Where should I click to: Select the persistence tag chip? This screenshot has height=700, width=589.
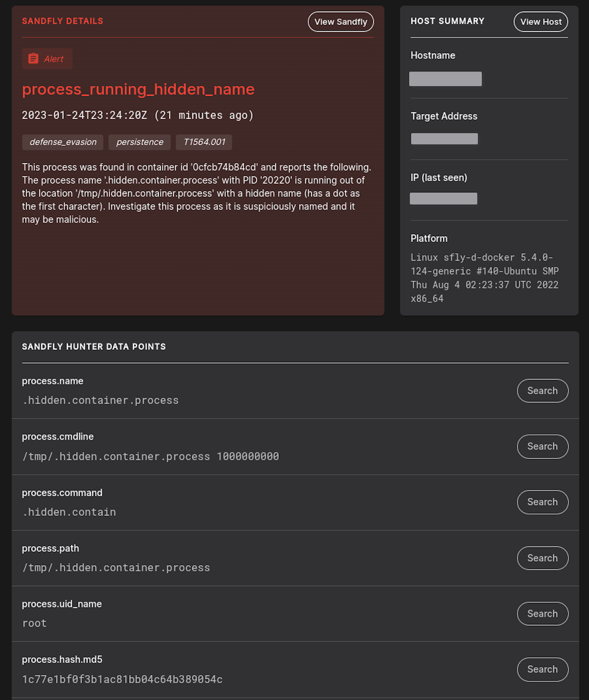(139, 142)
